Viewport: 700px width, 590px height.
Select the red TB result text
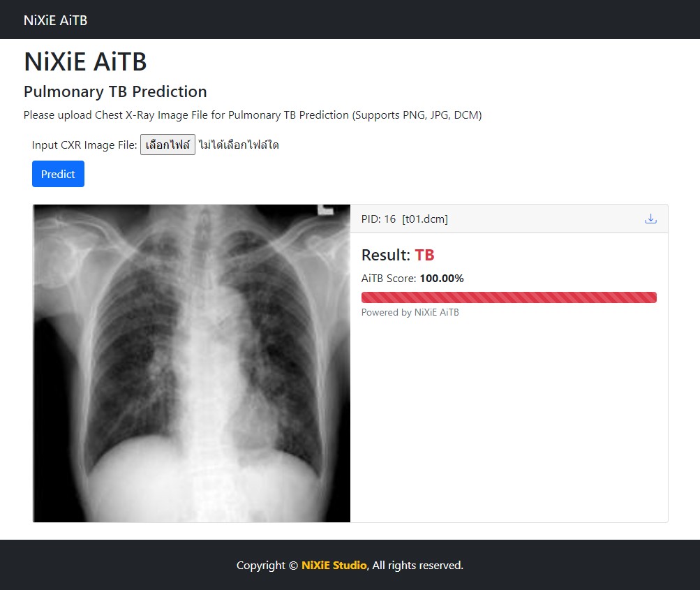coord(424,256)
